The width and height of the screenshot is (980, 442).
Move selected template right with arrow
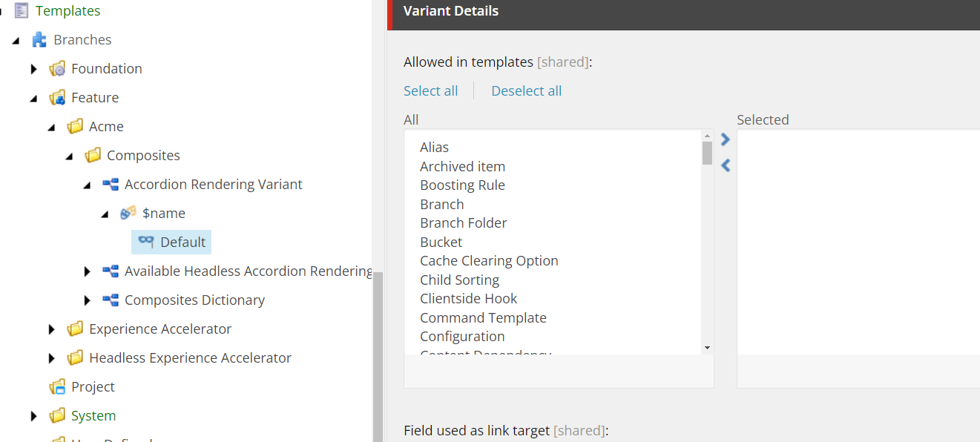[x=726, y=139]
